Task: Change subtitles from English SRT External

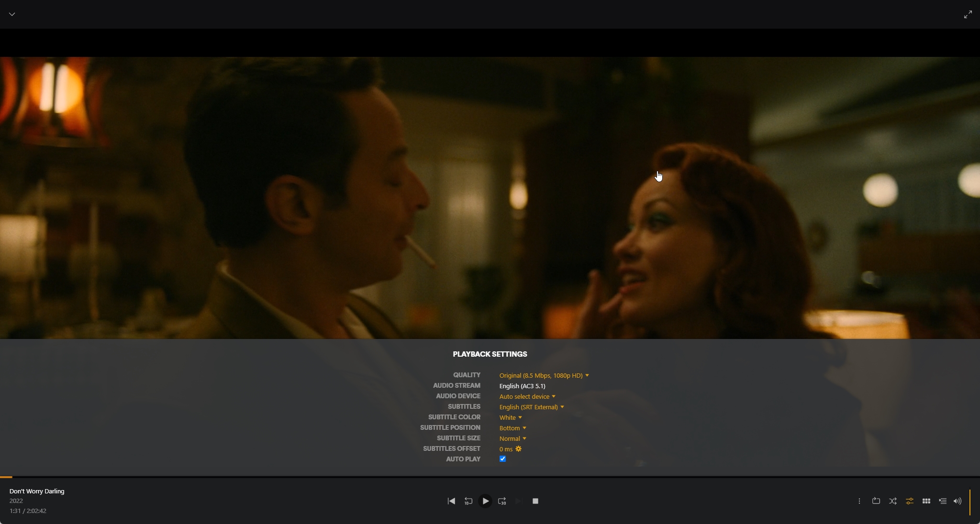Action: tap(531, 407)
